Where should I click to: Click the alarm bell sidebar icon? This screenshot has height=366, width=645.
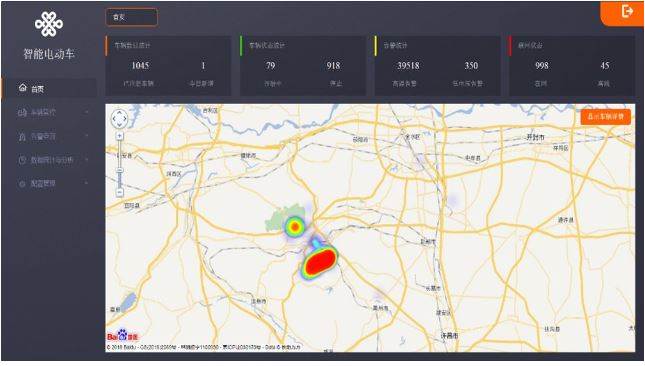22,136
